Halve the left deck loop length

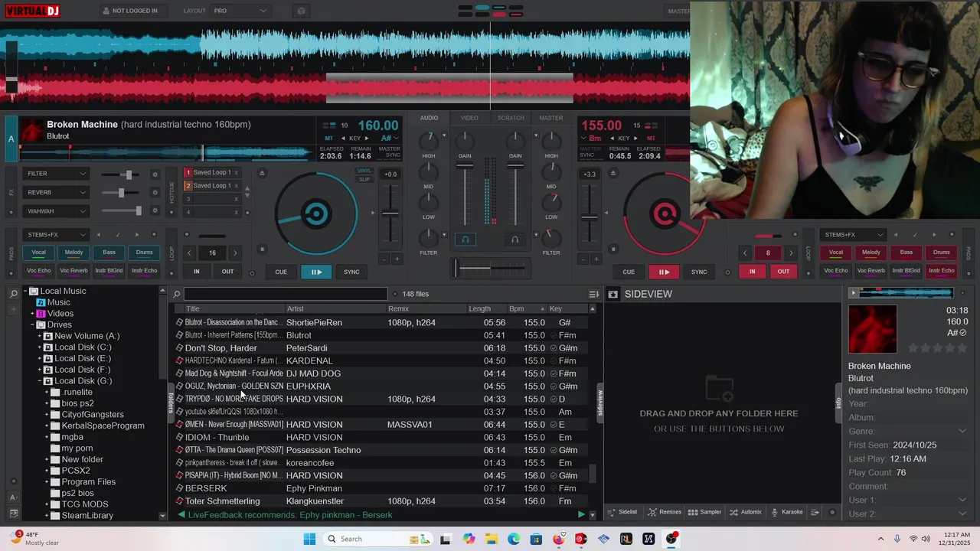(x=190, y=253)
